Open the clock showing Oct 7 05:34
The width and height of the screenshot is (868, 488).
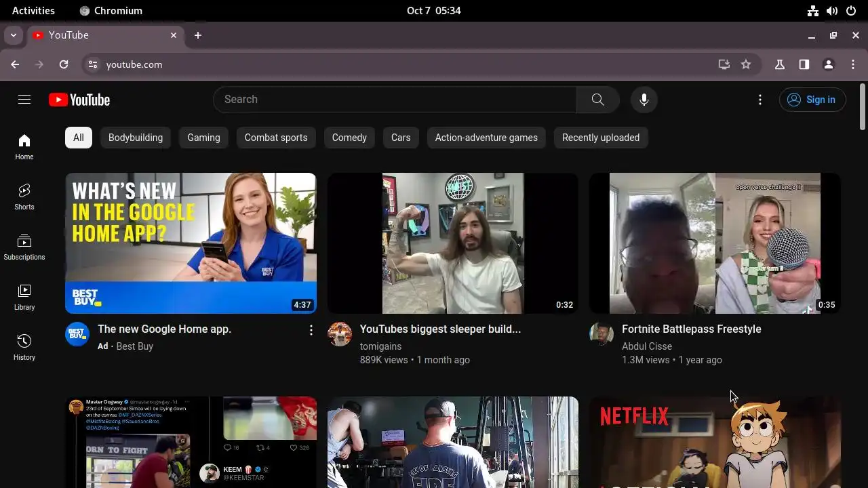(x=434, y=11)
